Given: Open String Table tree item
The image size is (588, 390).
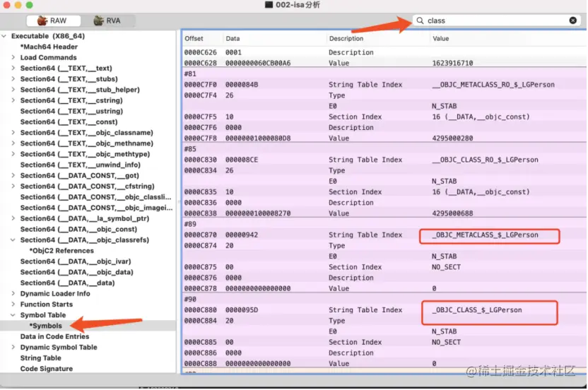Looking at the screenshot, I should click(x=41, y=358).
